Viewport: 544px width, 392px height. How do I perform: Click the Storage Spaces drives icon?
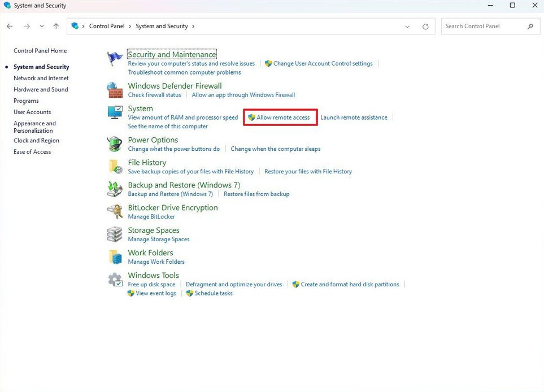tap(115, 234)
